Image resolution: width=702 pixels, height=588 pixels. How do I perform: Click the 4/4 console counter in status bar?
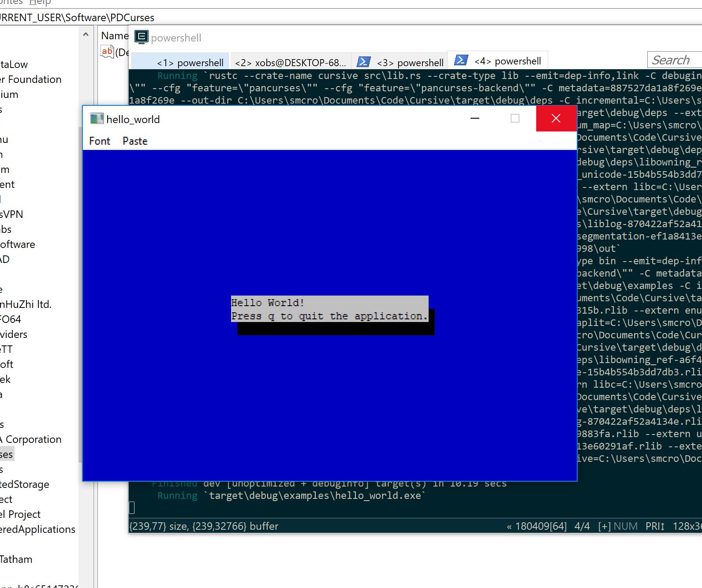tap(582, 526)
